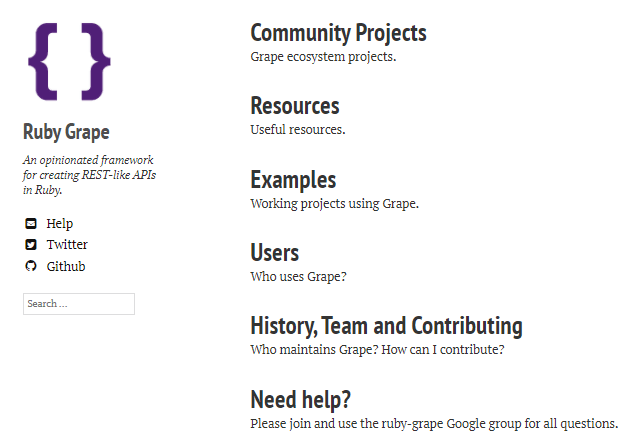This screenshot has height=437, width=641.
Task: Click "Grape ecosystem projects." description
Action: pyautogui.click(x=323, y=57)
